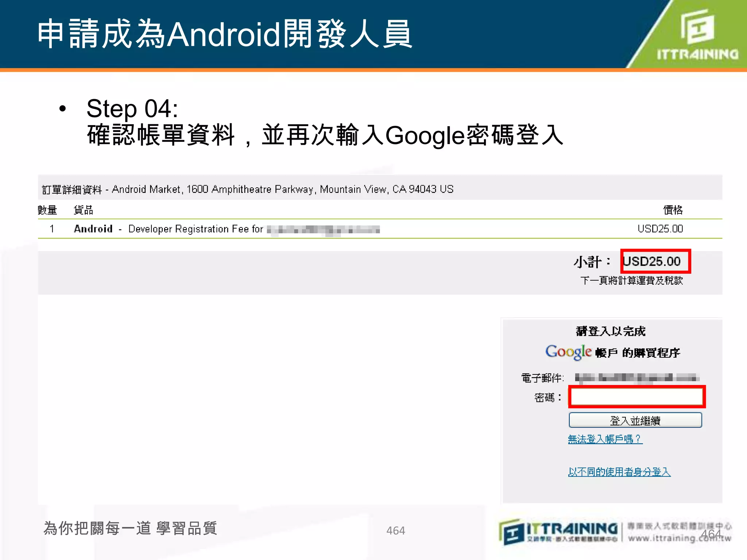The height and width of the screenshot is (560, 747).
Task: Click the 下一頁將計算運費及稅款 note
Action: tap(632, 280)
